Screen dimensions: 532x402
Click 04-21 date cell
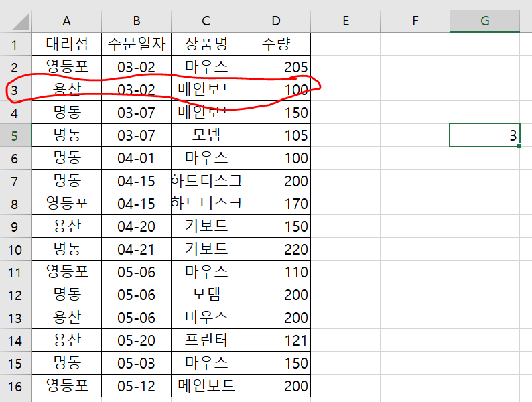click(137, 249)
